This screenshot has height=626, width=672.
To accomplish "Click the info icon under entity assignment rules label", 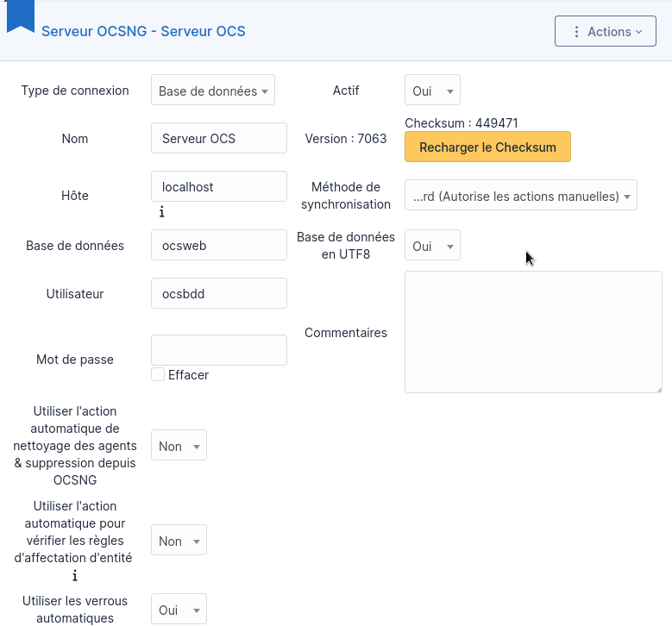I will (75, 575).
